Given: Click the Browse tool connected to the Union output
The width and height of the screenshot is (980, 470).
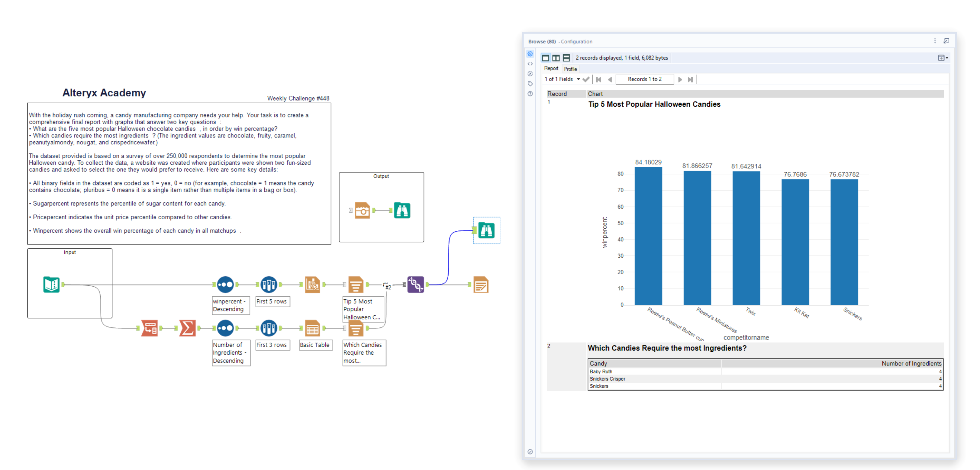Looking at the screenshot, I should [487, 230].
